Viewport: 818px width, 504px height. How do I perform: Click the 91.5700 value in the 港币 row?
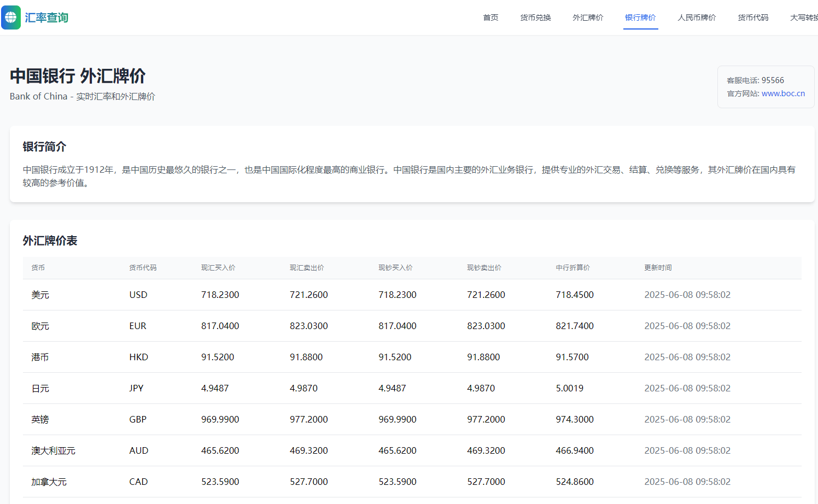[572, 357]
